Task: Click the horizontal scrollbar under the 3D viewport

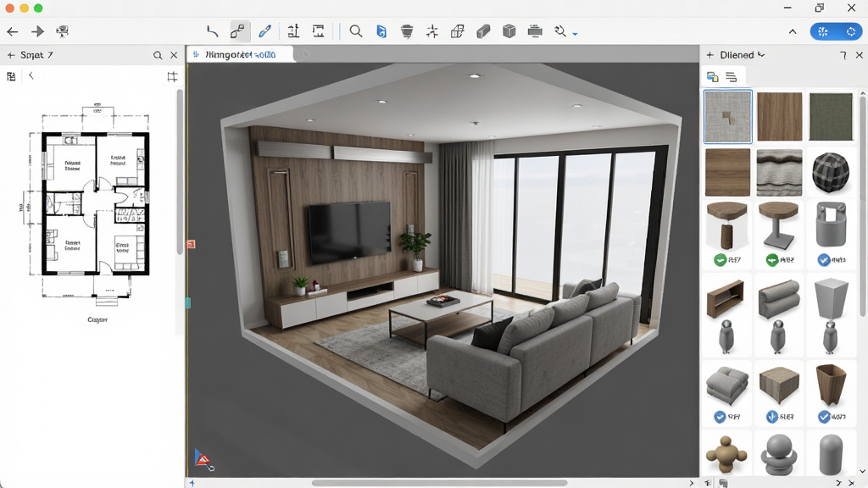Action: point(440,483)
